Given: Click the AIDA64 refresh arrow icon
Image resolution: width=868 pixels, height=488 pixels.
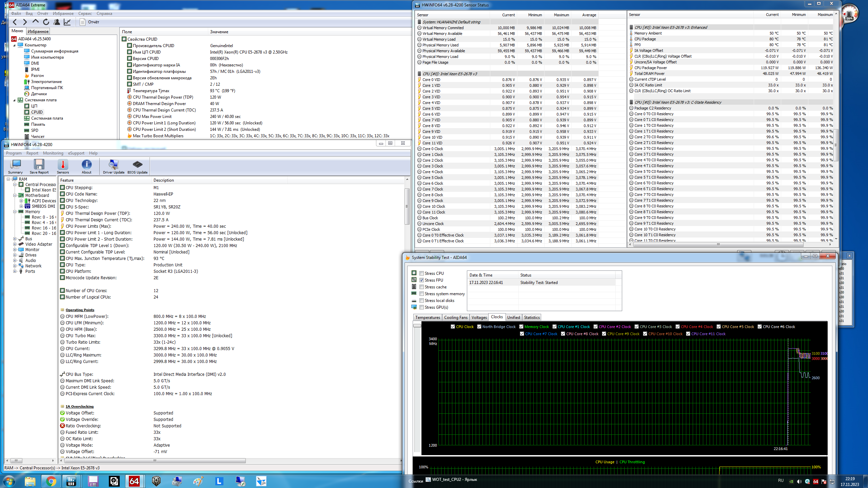Looking at the screenshot, I should point(46,22).
